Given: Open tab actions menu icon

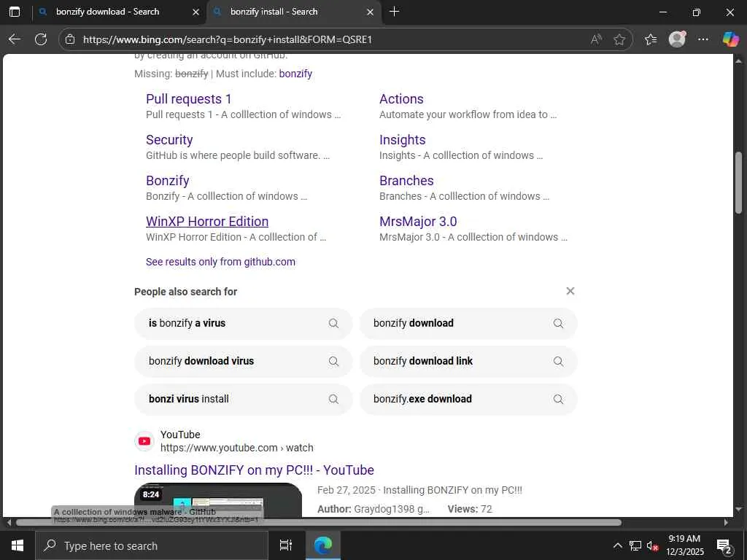Looking at the screenshot, I should coord(15,12).
